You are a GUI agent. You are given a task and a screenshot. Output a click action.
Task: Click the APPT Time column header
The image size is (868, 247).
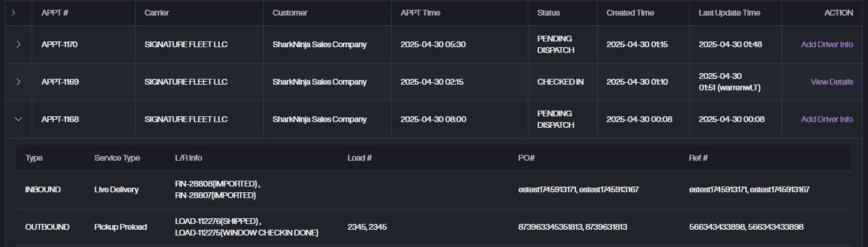pyautogui.click(x=420, y=13)
